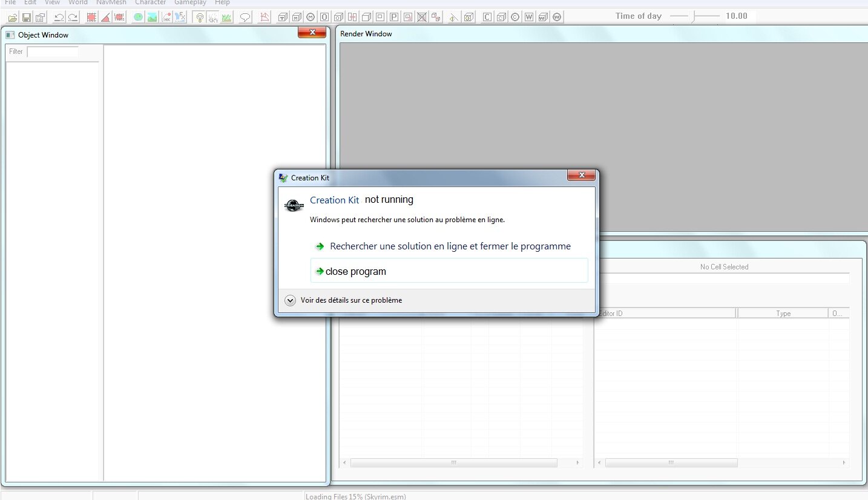Toggle the HK Havok toolbar icon
The height and width of the screenshot is (500, 868).
[166, 17]
